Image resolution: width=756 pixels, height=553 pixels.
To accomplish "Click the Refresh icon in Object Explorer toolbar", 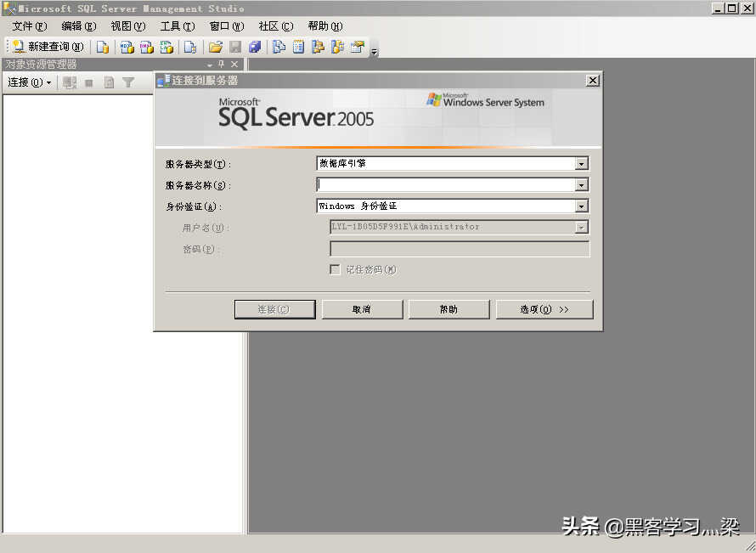I will [109, 83].
